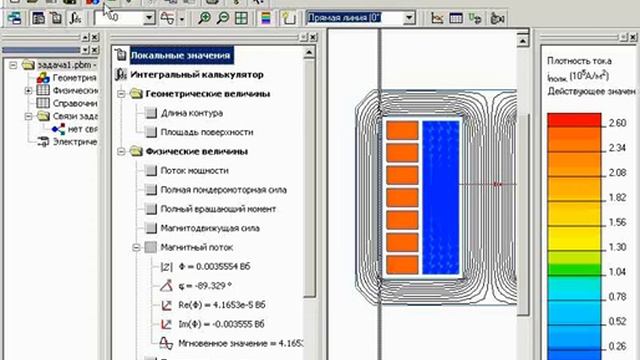Click the нет свя link icon

click(58, 129)
